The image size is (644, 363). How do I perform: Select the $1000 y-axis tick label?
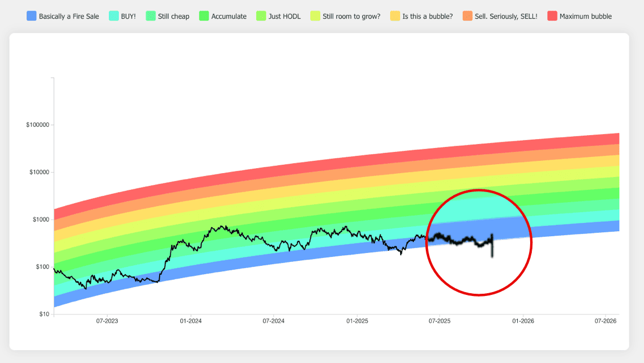click(x=40, y=219)
